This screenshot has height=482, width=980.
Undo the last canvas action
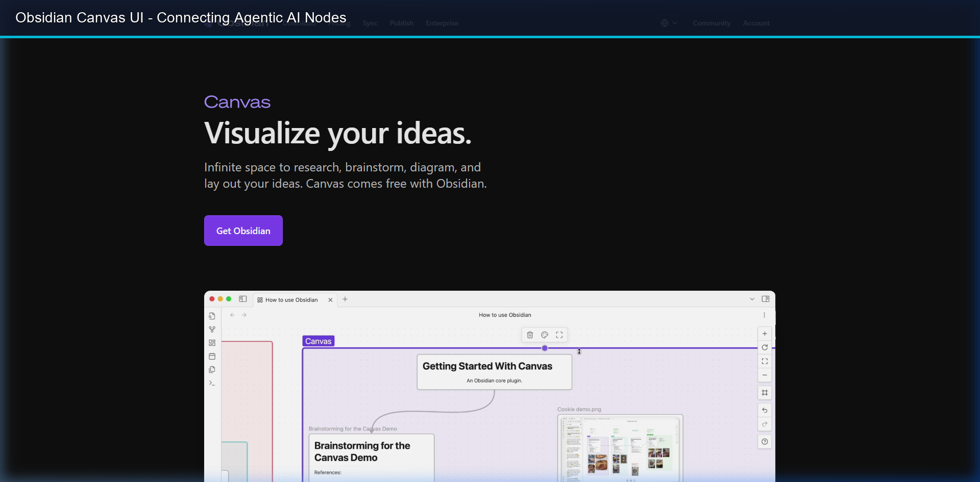pos(765,410)
